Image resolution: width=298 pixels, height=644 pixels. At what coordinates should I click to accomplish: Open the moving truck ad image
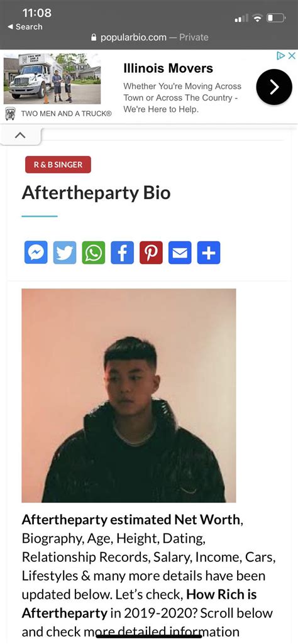click(x=52, y=79)
